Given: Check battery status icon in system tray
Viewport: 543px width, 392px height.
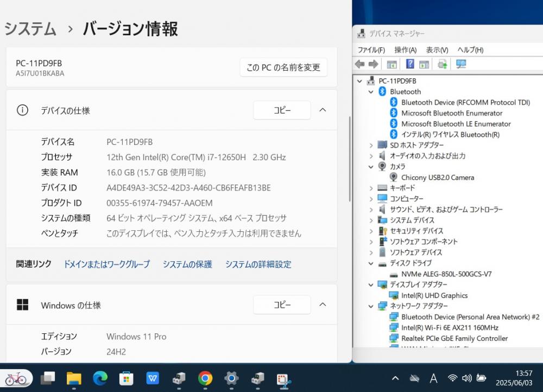Looking at the screenshot, I should pyautogui.click(x=481, y=378).
